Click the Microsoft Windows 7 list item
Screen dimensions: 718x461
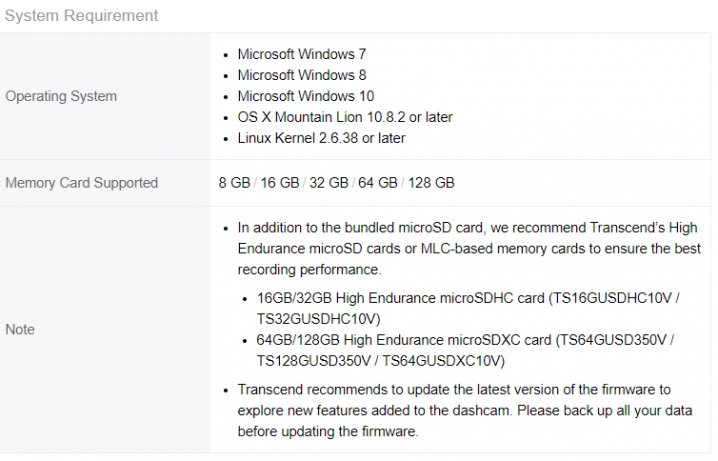pos(302,54)
